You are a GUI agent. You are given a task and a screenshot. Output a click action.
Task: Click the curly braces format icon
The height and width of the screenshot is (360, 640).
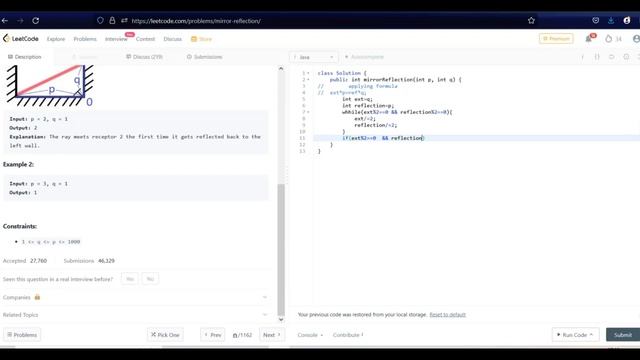click(597, 57)
